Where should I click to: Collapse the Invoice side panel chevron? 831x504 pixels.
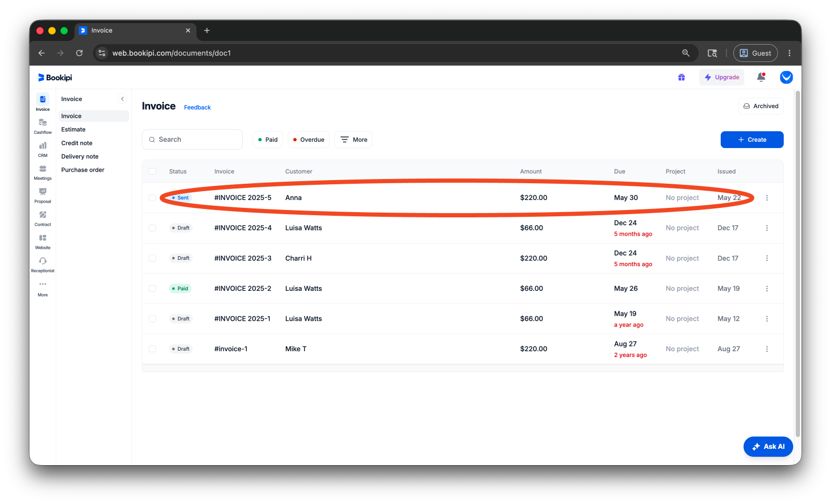[122, 99]
